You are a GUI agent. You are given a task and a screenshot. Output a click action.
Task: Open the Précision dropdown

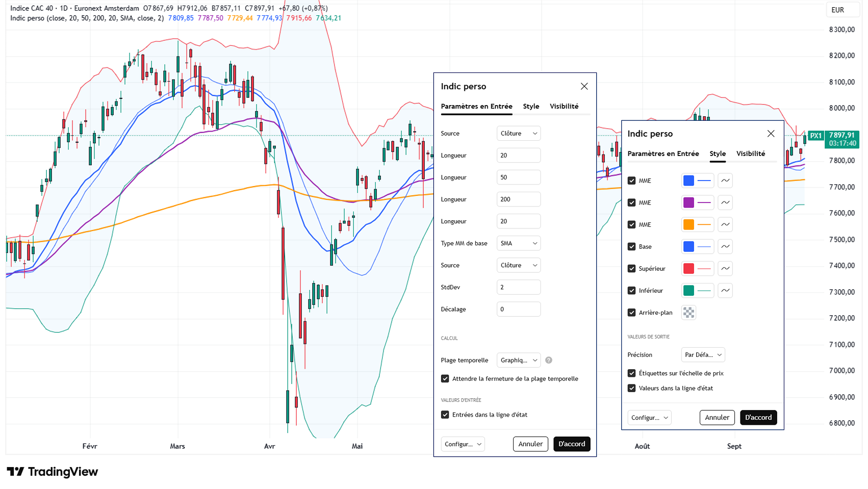[703, 355]
